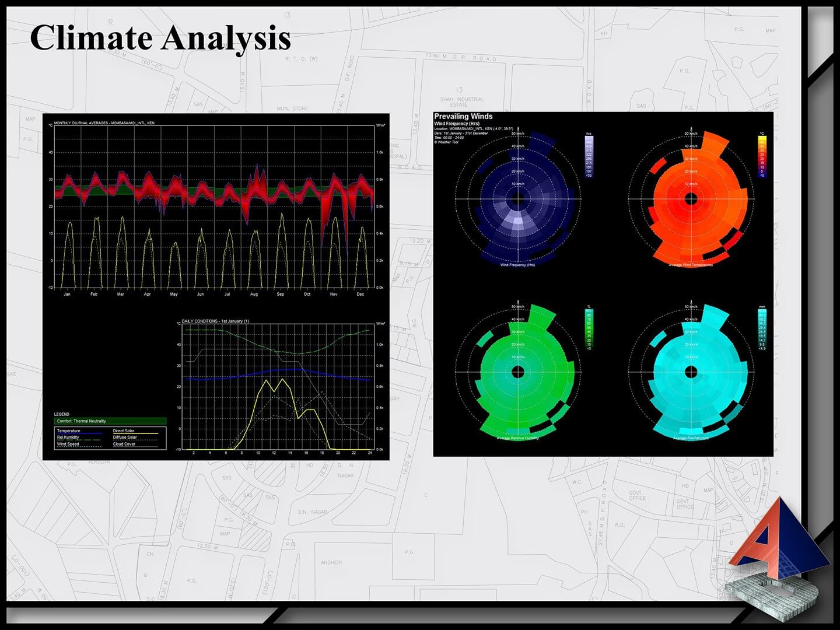Viewport: 840px width, 630px height.
Task: Click the "MONTHLY DIURNAL AVERAGES" chart title
Action: [104, 123]
